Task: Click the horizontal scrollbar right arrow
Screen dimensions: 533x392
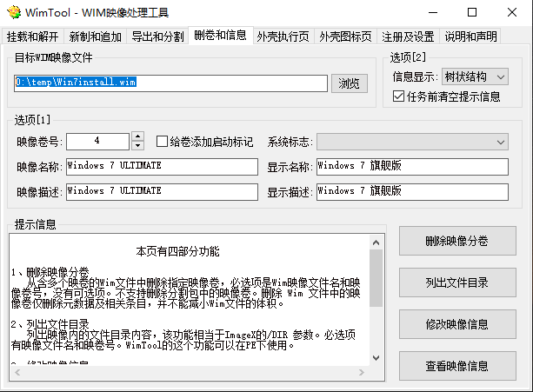Action: pos(362,373)
